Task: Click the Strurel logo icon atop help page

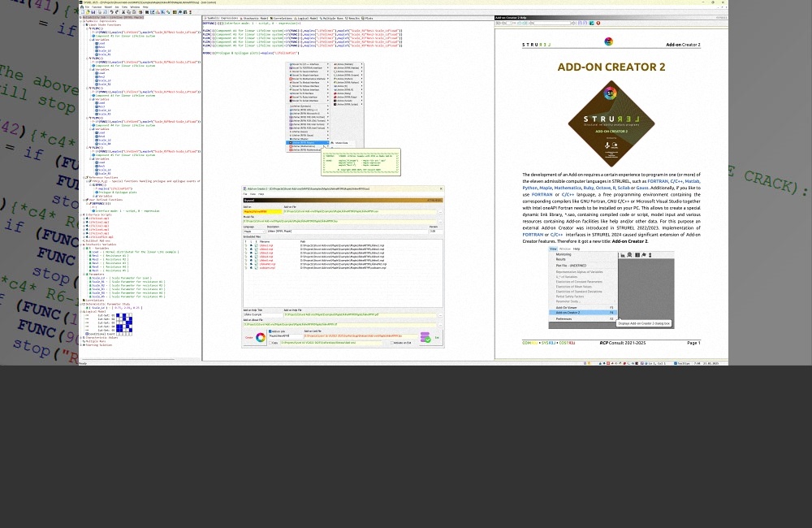Action: click(609, 41)
